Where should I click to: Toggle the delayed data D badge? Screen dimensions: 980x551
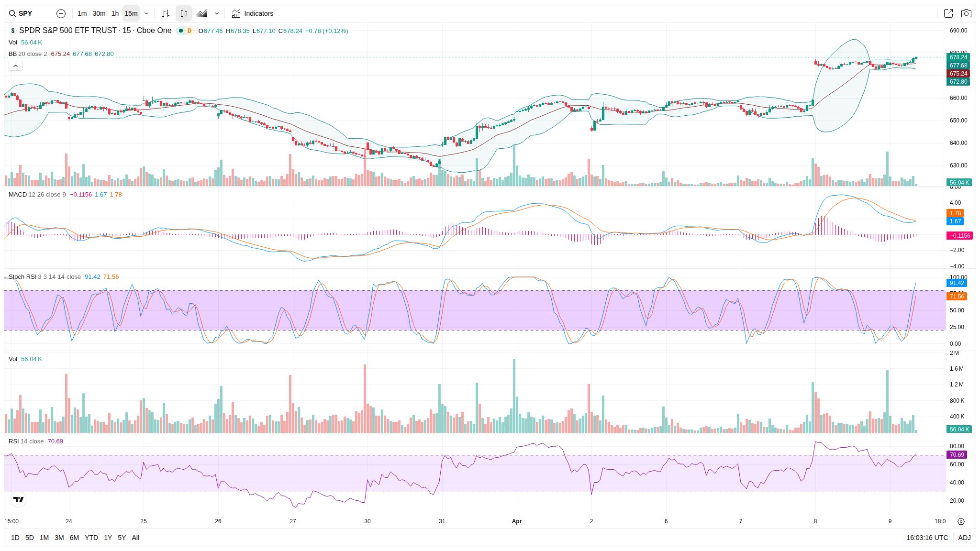189,31
